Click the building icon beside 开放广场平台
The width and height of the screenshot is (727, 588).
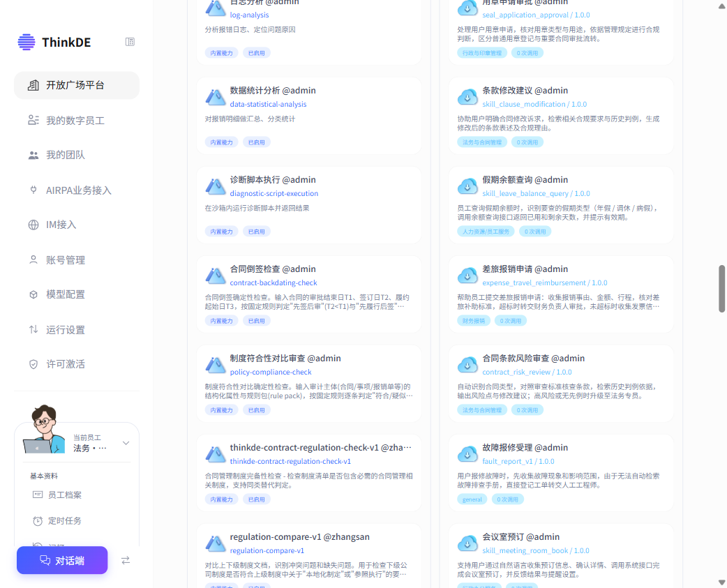pos(33,85)
